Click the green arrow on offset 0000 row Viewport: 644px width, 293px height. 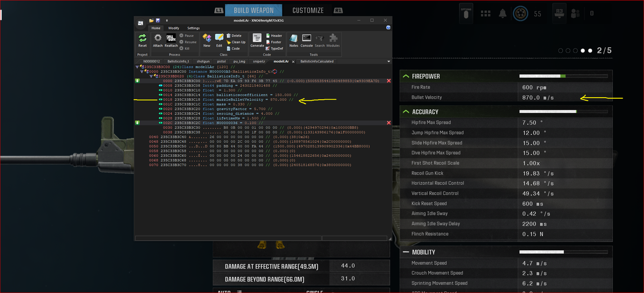tap(137, 81)
